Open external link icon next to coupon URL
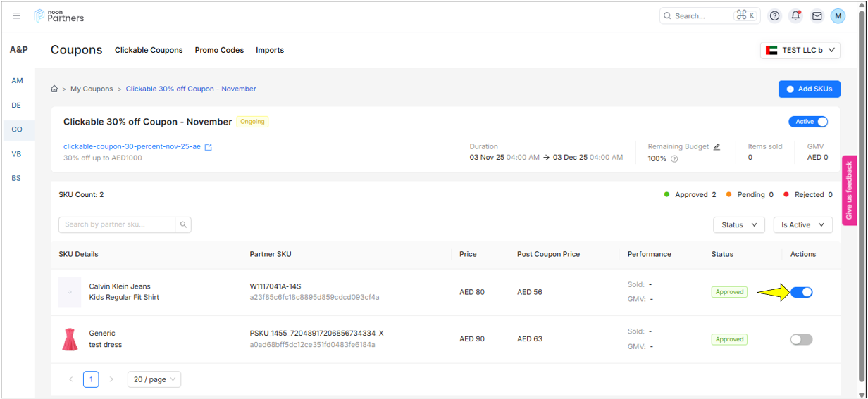This screenshot has height=399, width=868. (x=209, y=147)
